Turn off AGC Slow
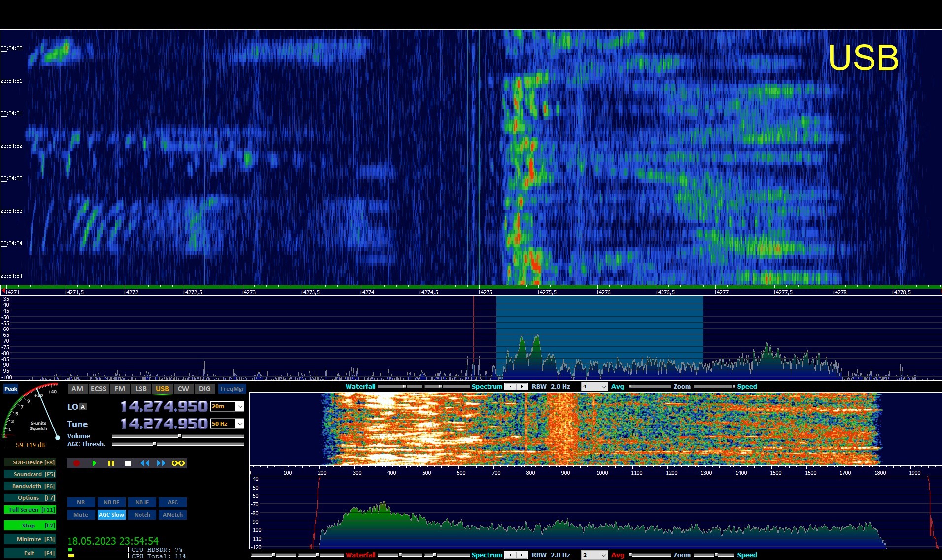942x560 pixels. (x=111, y=515)
